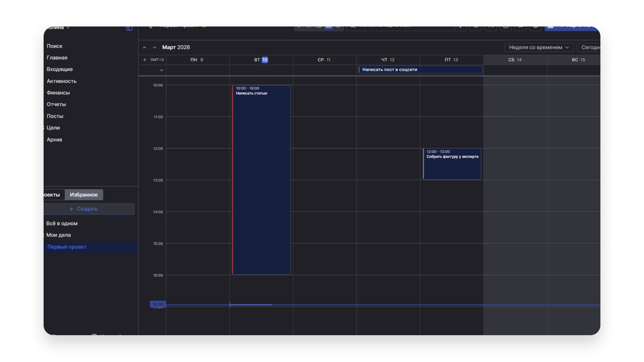This screenshot has height=362, width=644.
Task: Select the "Всё в одном" project
Action: pyautogui.click(x=62, y=223)
